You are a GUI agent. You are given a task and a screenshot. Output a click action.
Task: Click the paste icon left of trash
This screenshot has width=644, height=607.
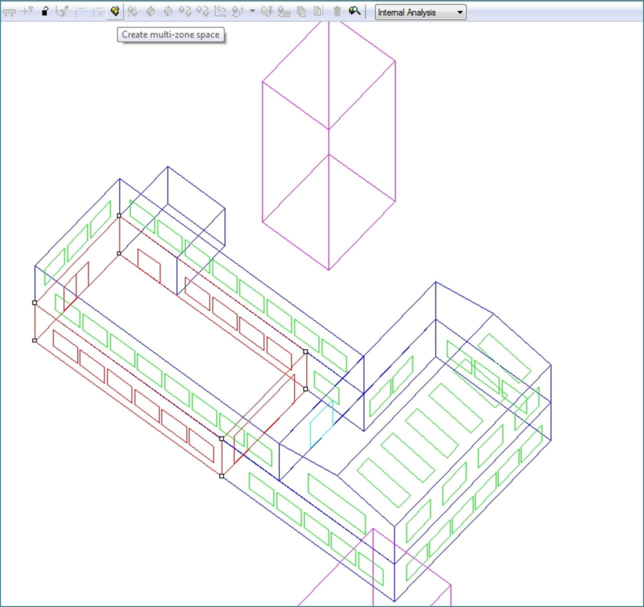tap(319, 12)
